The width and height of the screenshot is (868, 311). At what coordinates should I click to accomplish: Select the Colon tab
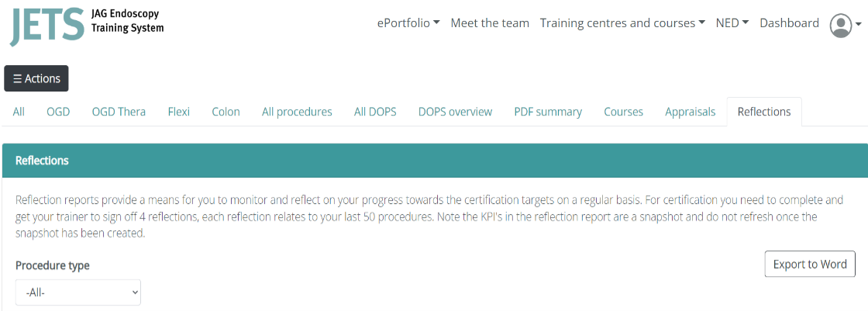point(226,112)
